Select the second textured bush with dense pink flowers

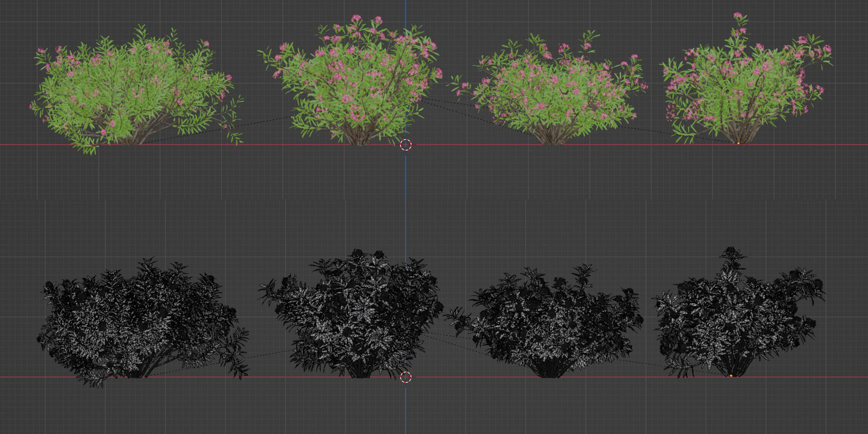pos(350,80)
